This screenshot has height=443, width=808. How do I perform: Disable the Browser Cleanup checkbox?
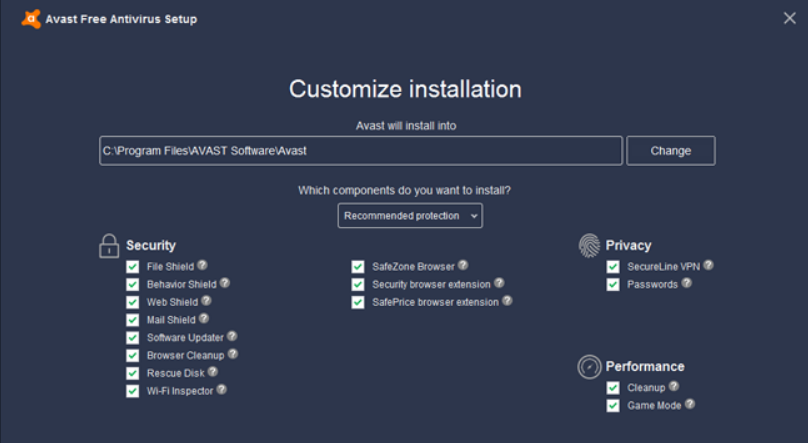[x=132, y=355]
